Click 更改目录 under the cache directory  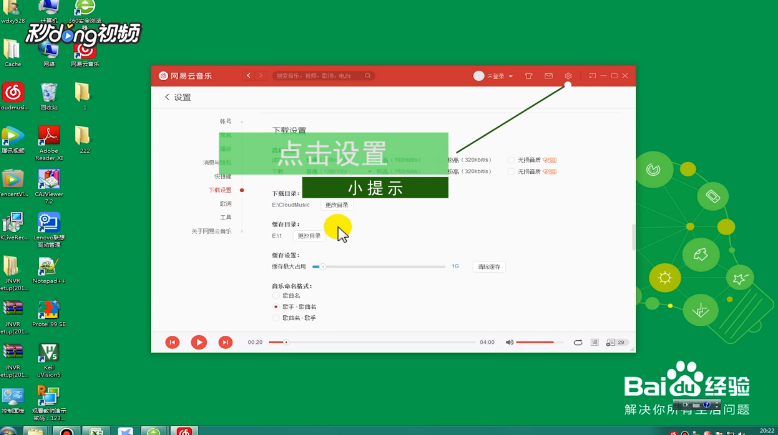point(309,236)
